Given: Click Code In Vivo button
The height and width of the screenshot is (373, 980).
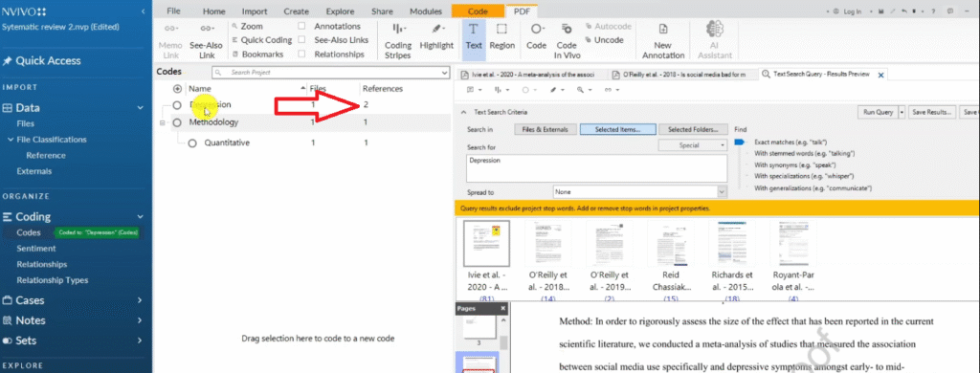Looking at the screenshot, I should click(567, 40).
